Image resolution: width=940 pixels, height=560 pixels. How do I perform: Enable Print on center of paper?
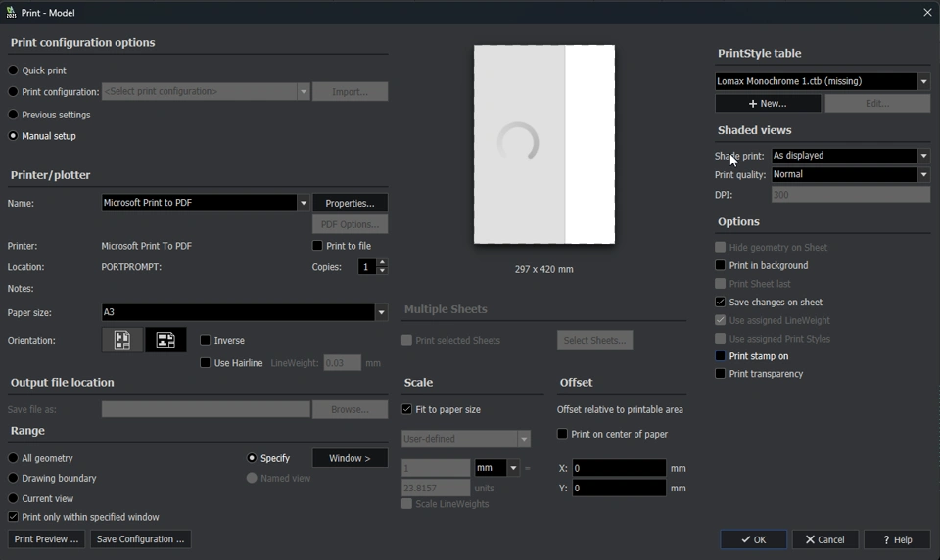tap(562, 433)
